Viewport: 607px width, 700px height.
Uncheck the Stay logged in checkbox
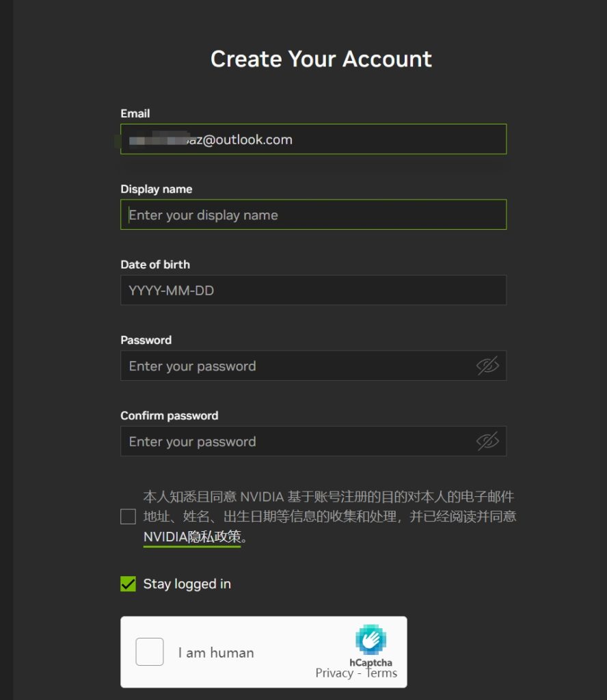128,584
